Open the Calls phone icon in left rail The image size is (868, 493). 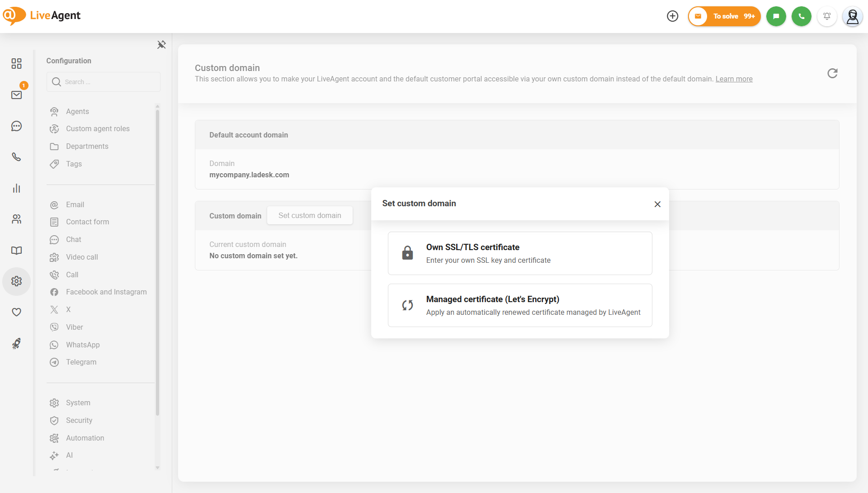(17, 157)
